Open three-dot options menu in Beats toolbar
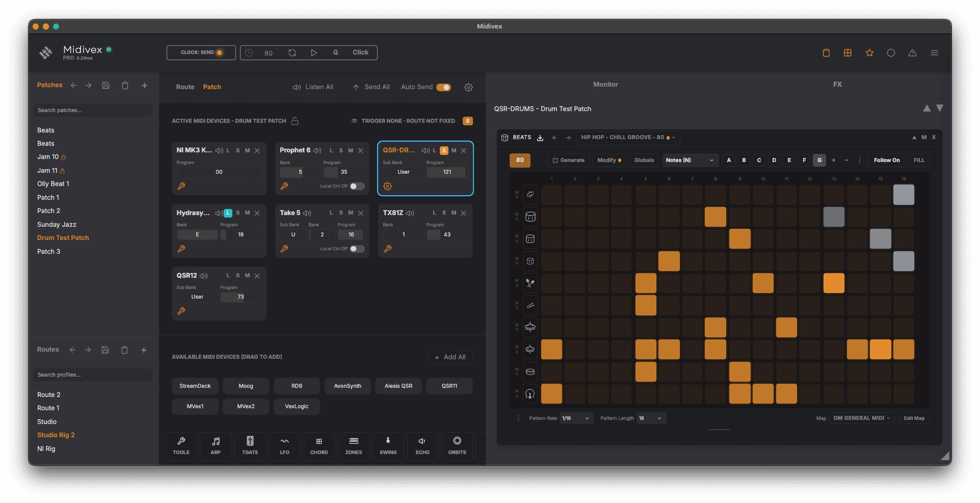 click(859, 160)
